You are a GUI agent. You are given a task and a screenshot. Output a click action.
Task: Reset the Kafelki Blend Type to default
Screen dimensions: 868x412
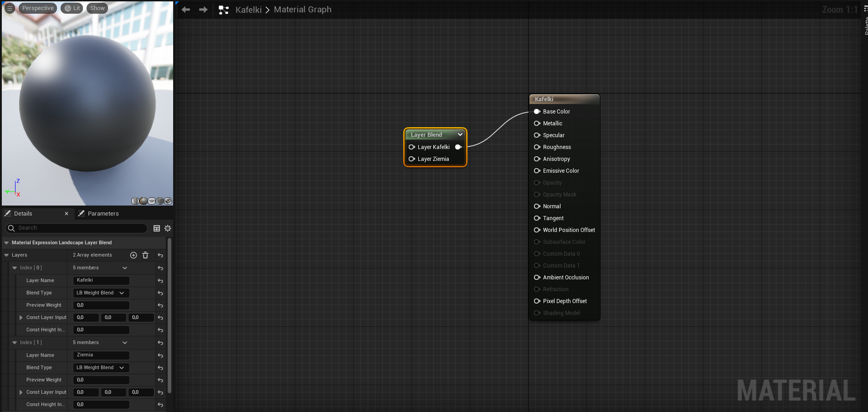click(x=160, y=293)
